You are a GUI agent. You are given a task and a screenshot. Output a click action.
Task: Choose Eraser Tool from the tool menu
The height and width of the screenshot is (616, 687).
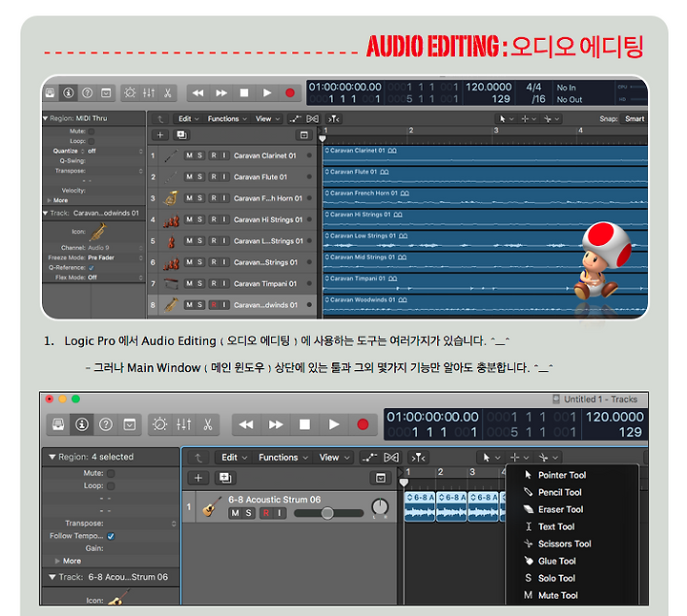[572, 509]
